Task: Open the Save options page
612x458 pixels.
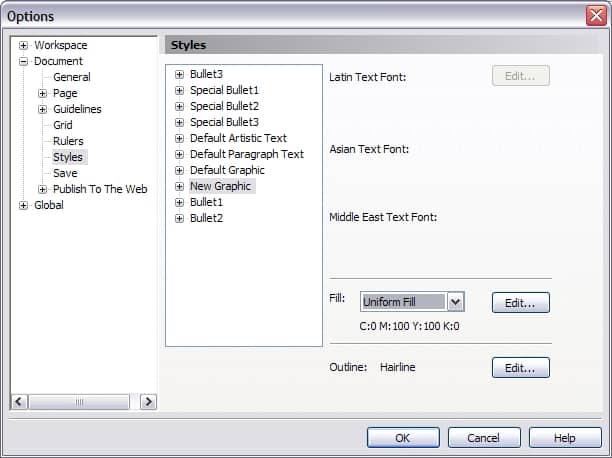Action: pyautogui.click(x=65, y=173)
